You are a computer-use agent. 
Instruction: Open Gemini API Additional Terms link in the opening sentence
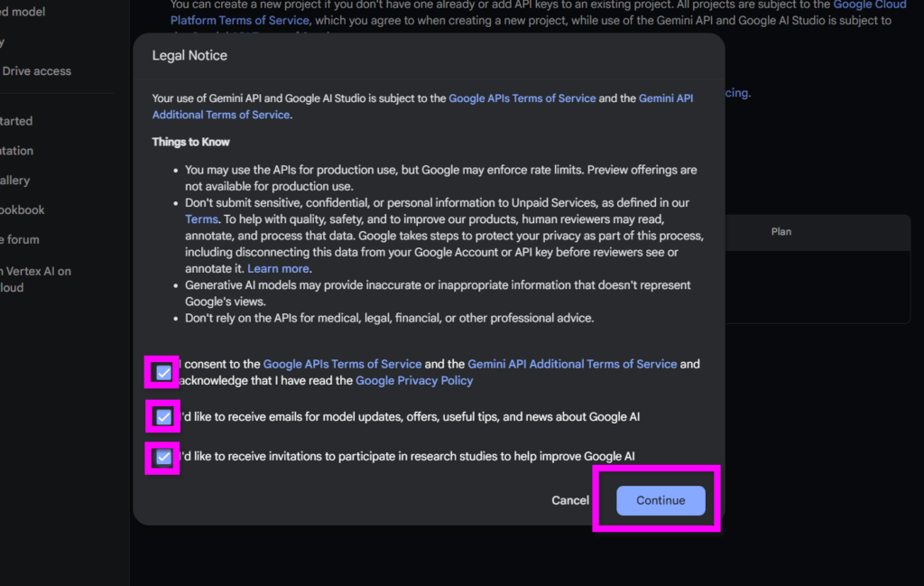(666, 98)
